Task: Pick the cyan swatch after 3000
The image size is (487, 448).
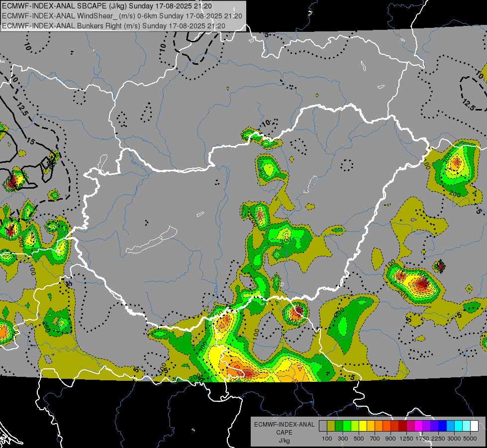Action: coord(459,426)
